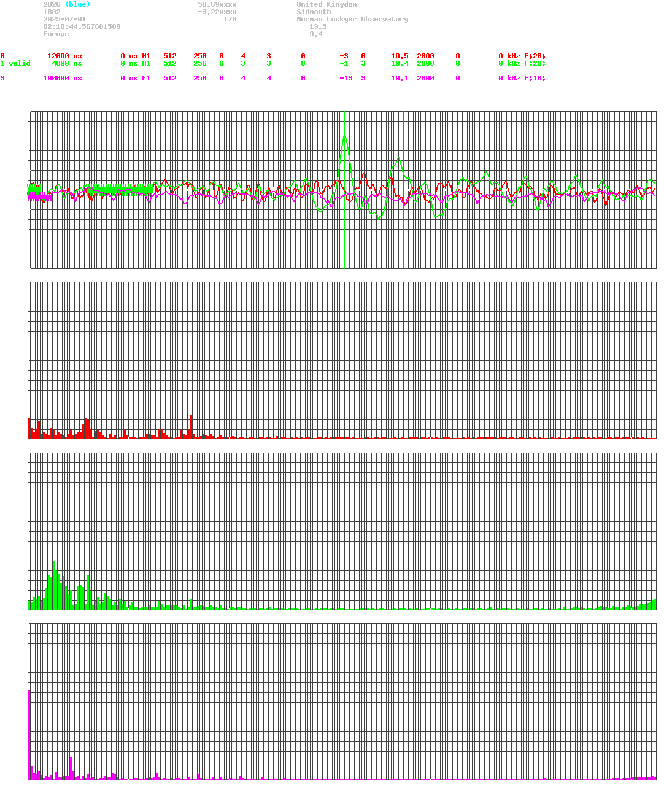672x794 pixels.
Task: Select the timestamp "02:18:44.567681509"
Action: coord(82,26)
